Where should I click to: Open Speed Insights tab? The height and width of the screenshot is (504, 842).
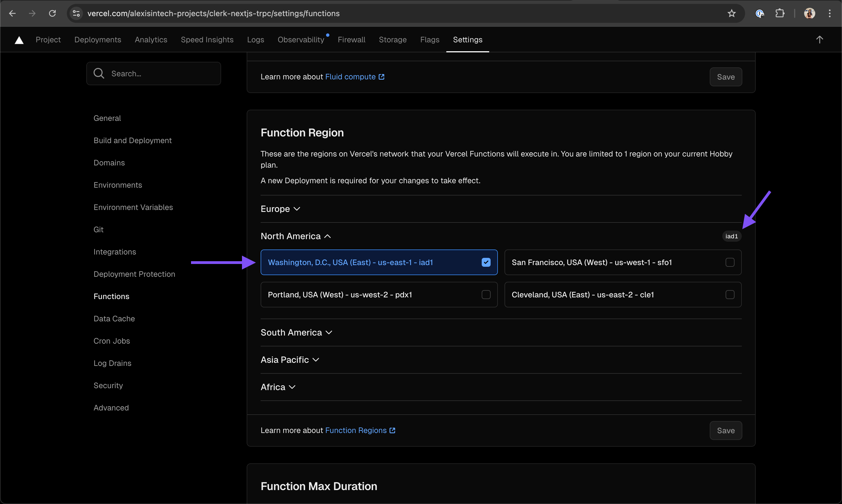[207, 40]
